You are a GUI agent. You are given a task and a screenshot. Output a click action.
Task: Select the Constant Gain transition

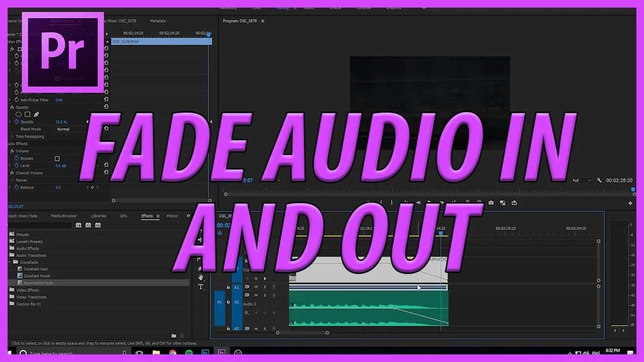(x=36, y=269)
